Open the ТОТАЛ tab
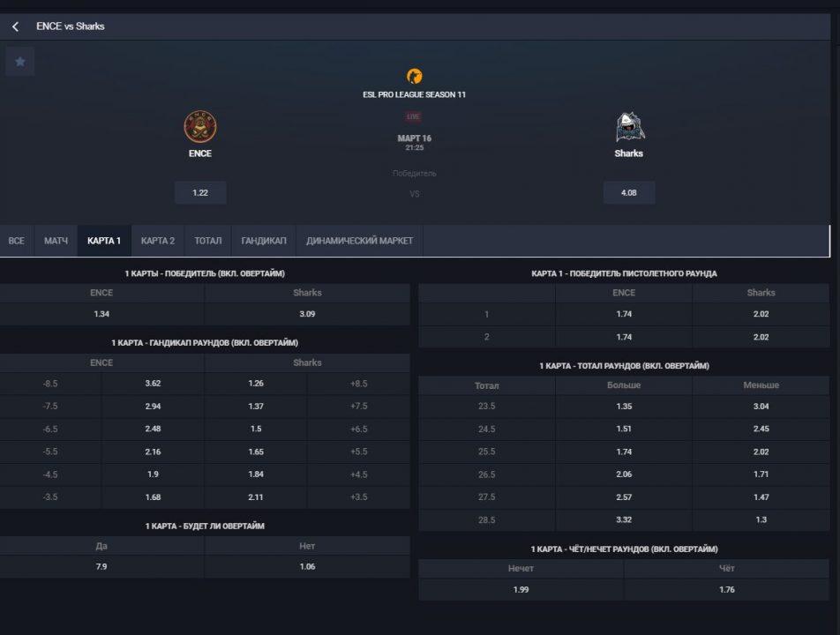840x635 pixels. point(208,241)
